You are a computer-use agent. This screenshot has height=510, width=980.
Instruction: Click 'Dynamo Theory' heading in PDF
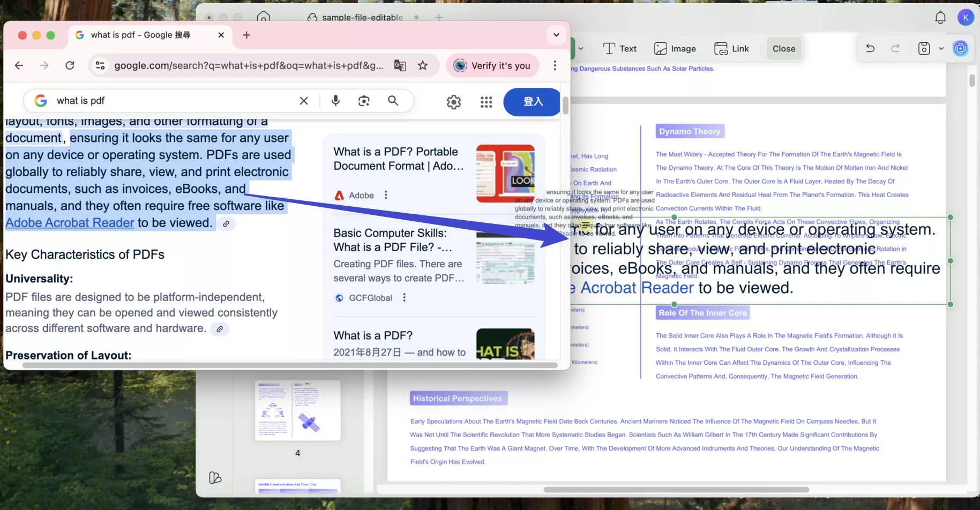(x=690, y=131)
